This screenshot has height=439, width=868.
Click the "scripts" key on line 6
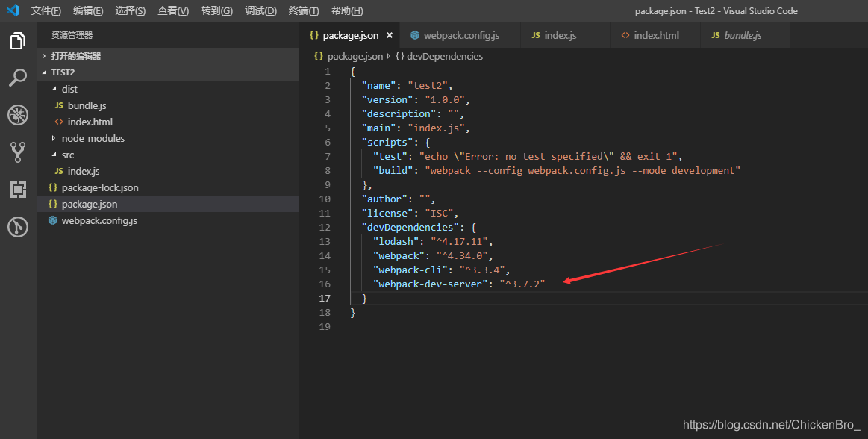(x=387, y=143)
